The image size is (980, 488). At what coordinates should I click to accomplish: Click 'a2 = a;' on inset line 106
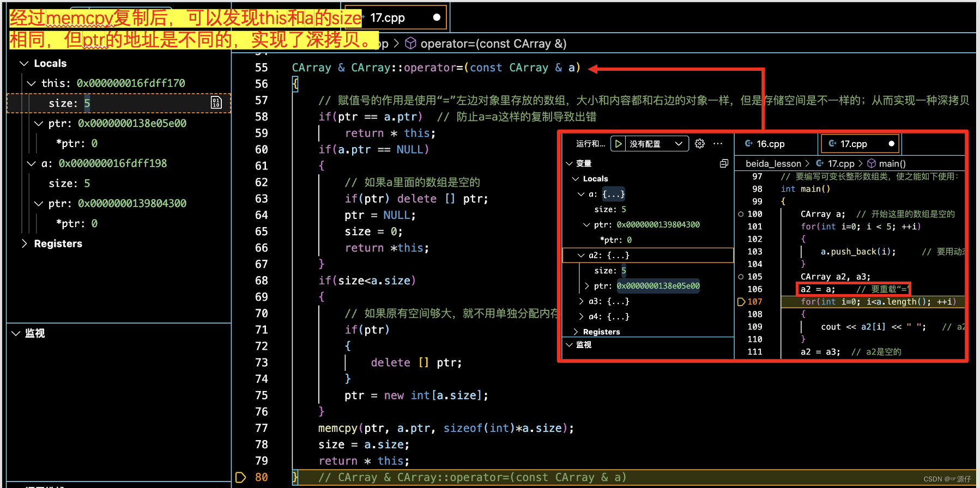818,289
